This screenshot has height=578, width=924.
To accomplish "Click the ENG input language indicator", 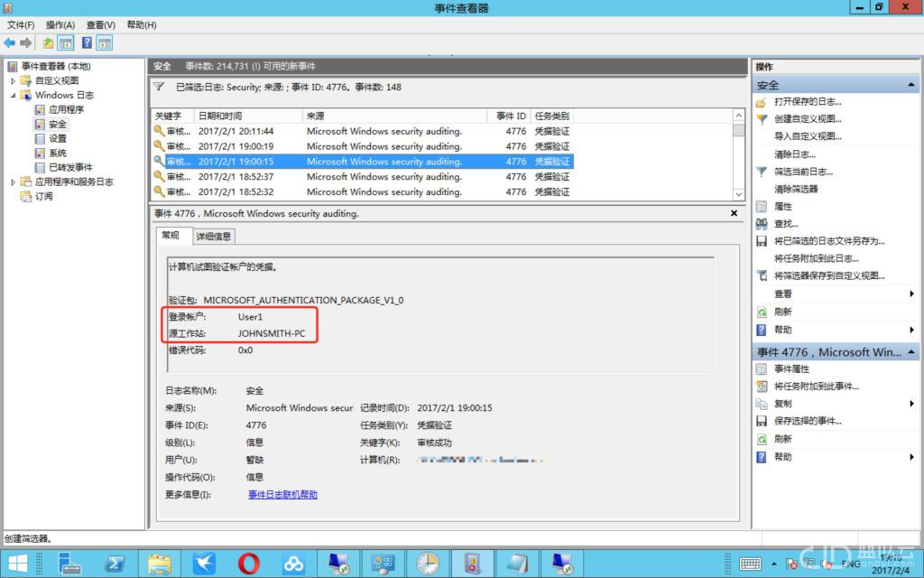I will [x=850, y=564].
